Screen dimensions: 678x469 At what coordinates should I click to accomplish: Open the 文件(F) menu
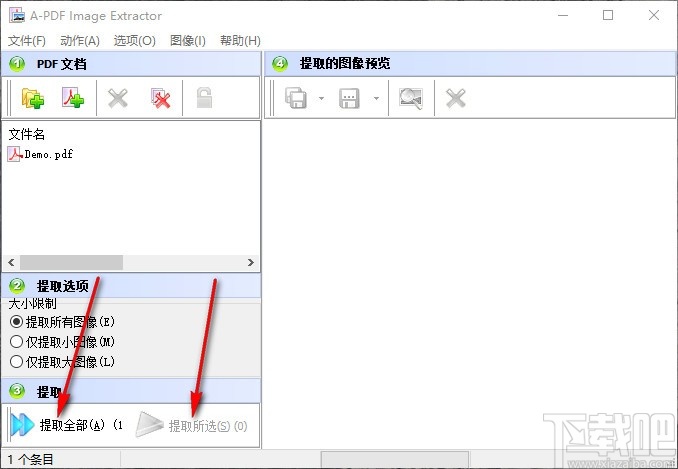pyautogui.click(x=27, y=41)
